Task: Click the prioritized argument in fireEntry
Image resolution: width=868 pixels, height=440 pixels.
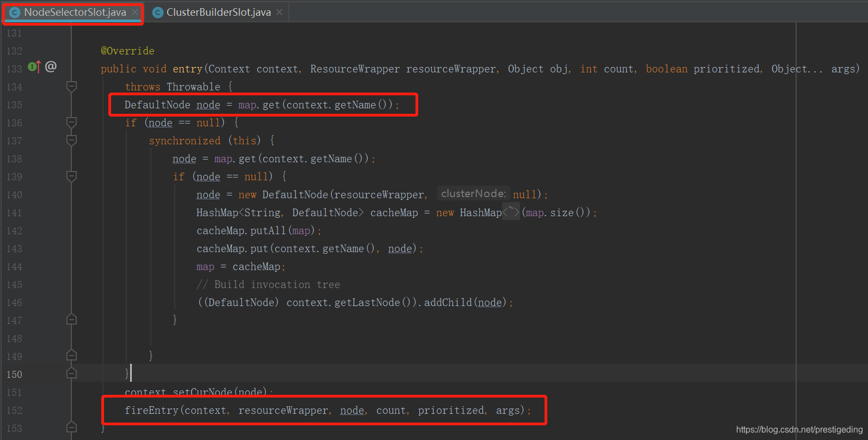Action: pyautogui.click(x=451, y=410)
